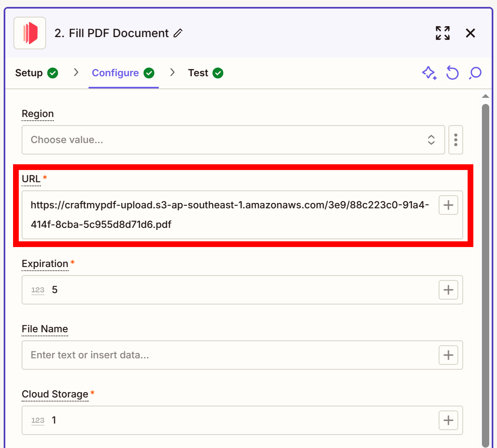Click plus button in File Name field
Image resolution: width=497 pixels, height=448 pixels.
(448, 355)
